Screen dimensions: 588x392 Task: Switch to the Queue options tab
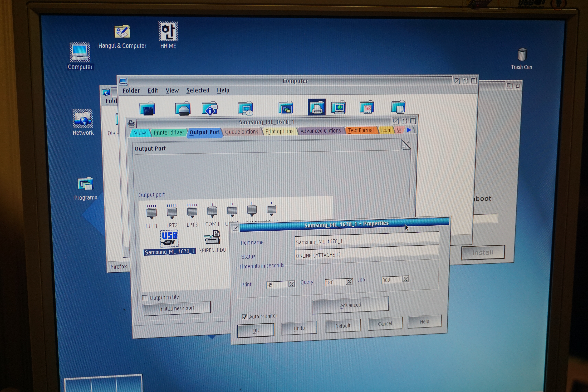click(x=241, y=132)
